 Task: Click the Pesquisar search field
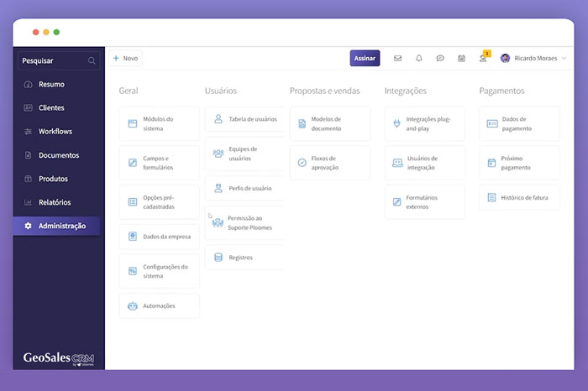tap(59, 60)
